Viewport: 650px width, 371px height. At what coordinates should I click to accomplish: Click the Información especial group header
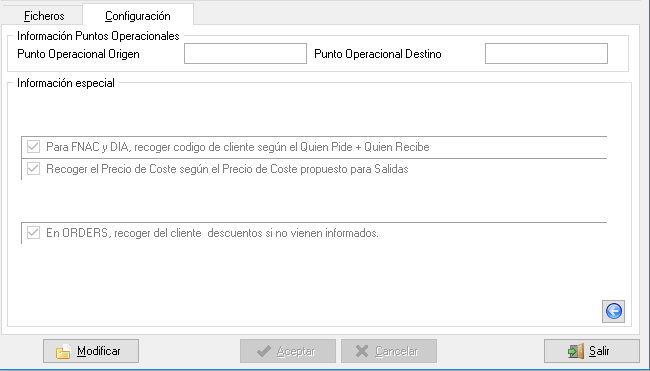coord(65,83)
